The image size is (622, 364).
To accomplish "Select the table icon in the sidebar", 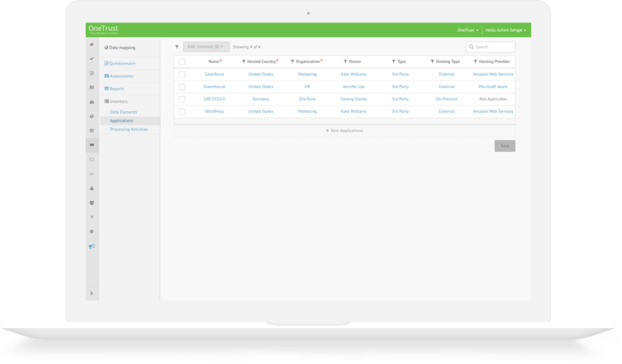I will point(91,130).
